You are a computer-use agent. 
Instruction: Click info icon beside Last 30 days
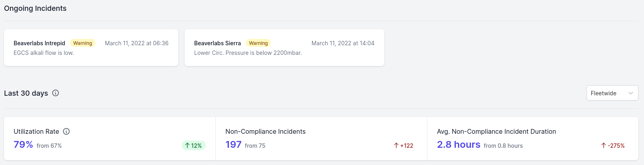click(x=56, y=93)
